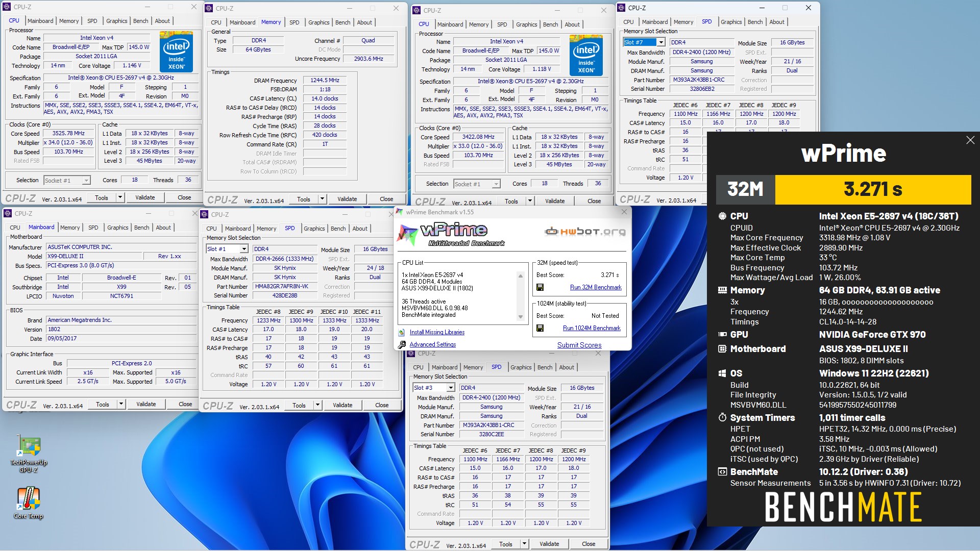Click the down arrow of the wPrime CPU List scrollbar
This screenshot has width=980, height=551.
[521, 317]
